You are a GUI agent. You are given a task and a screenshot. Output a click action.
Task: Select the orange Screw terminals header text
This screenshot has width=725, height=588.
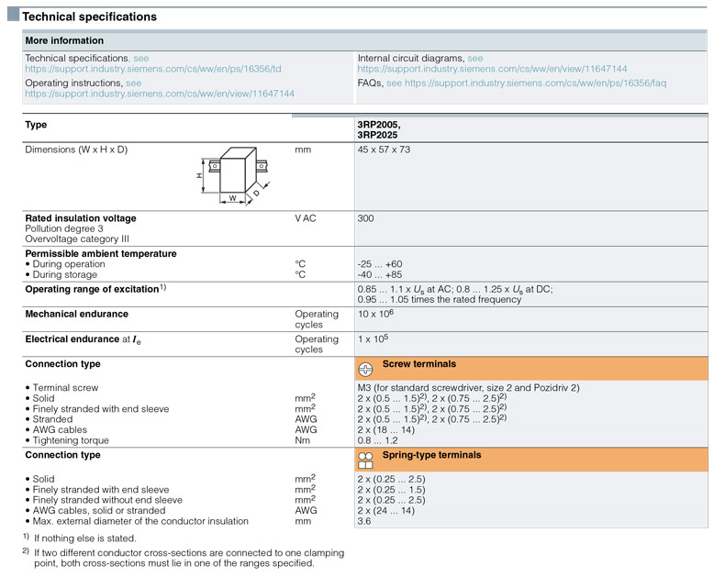coord(419,364)
